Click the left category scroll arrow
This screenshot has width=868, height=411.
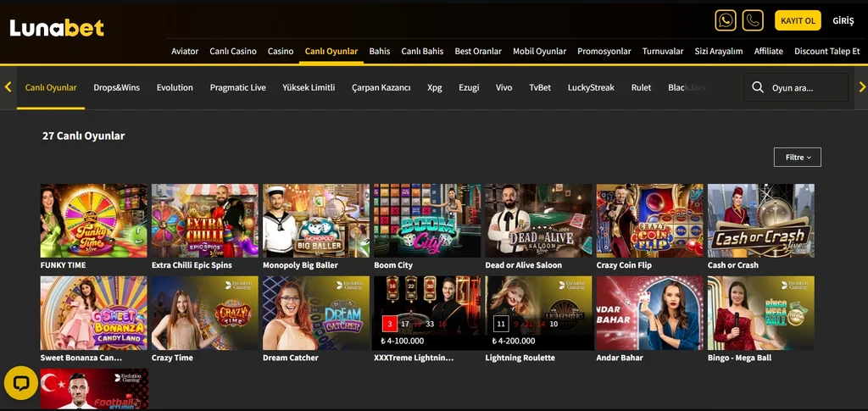tap(8, 86)
